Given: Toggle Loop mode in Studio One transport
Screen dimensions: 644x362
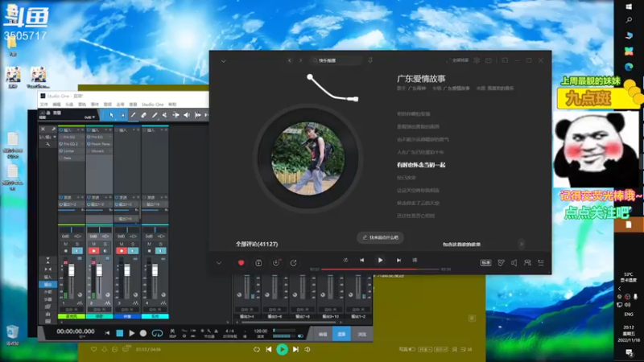Looking at the screenshot, I should (157, 333).
